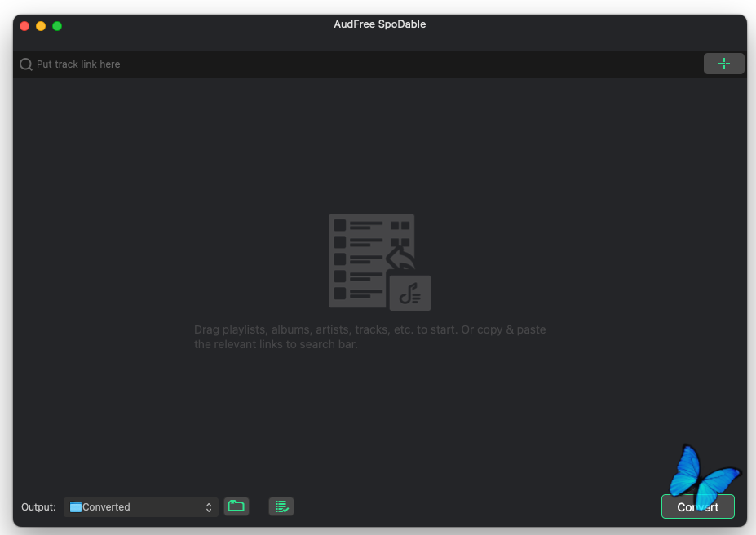Open the converted history list icon

(x=281, y=506)
